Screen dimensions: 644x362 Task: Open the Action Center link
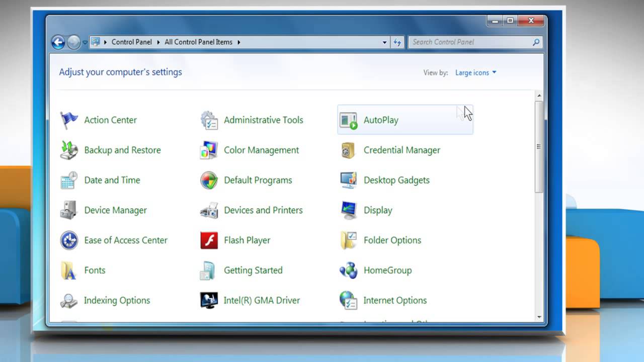110,120
